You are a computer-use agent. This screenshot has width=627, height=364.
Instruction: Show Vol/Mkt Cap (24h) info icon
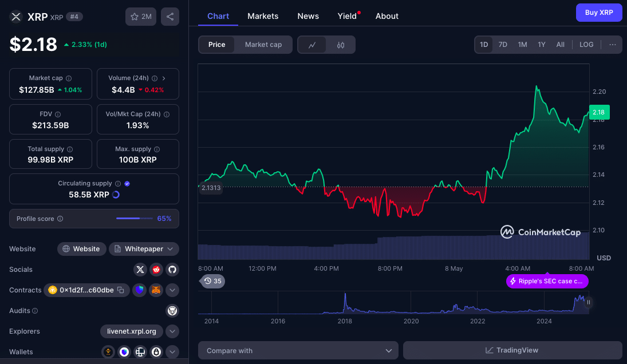pyautogui.click(x=167, y=114)
